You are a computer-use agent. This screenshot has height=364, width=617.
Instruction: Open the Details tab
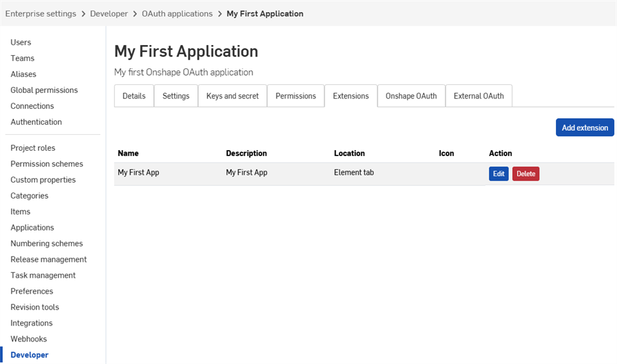(x=133, y=96)
